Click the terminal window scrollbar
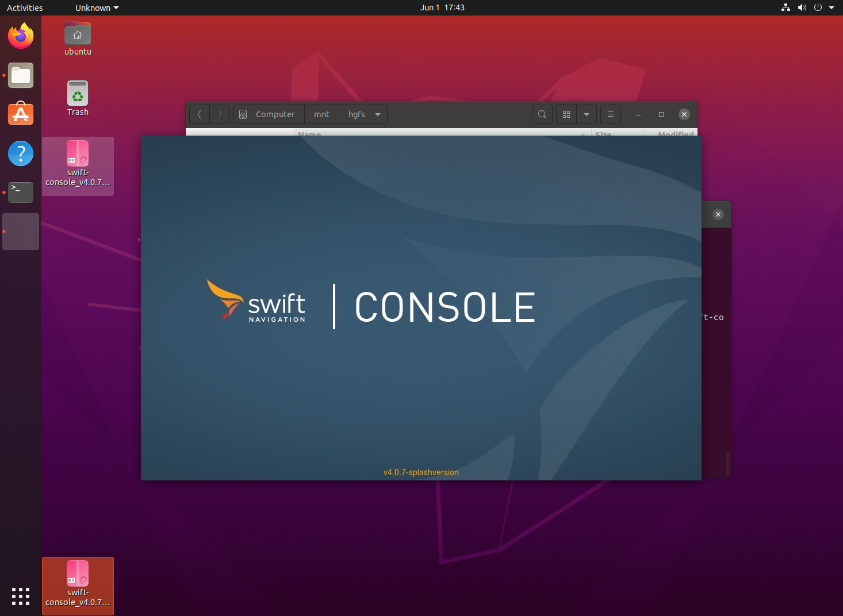Screen dimensions: 843x616 728,464
